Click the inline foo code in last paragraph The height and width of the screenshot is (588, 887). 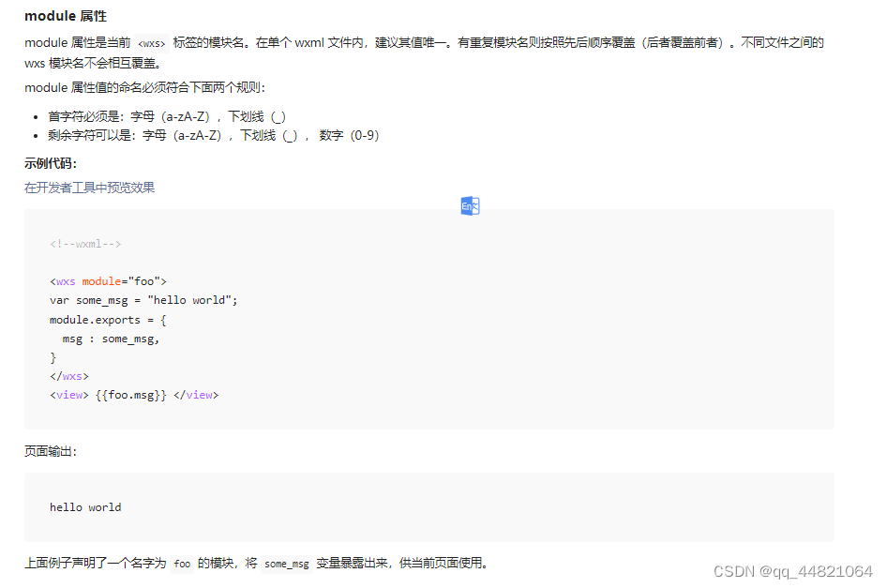182,564
